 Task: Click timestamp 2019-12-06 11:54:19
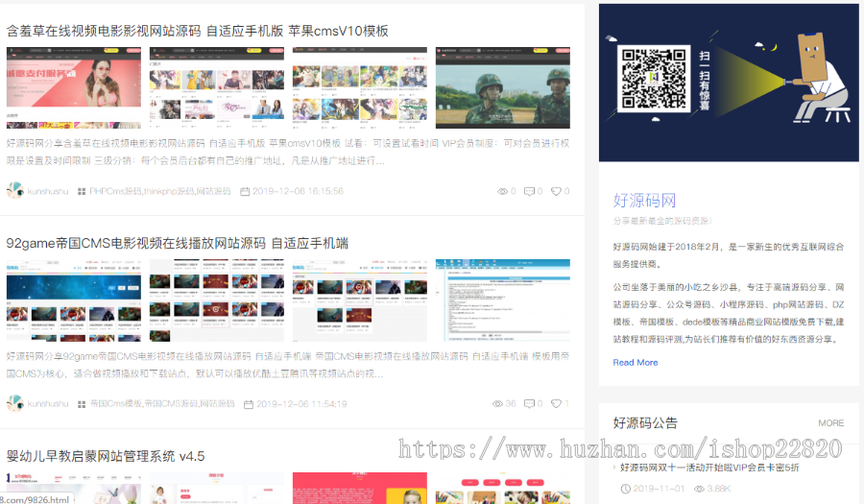click(301, 404)
